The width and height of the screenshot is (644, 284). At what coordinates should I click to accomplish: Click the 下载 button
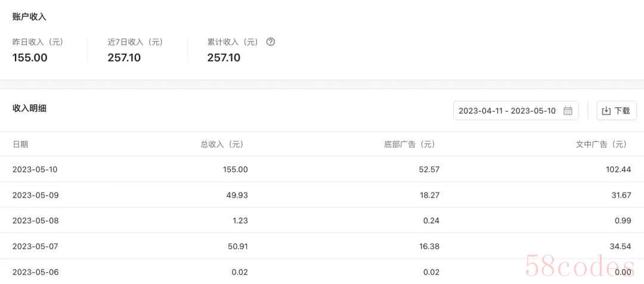click(617, 110)
